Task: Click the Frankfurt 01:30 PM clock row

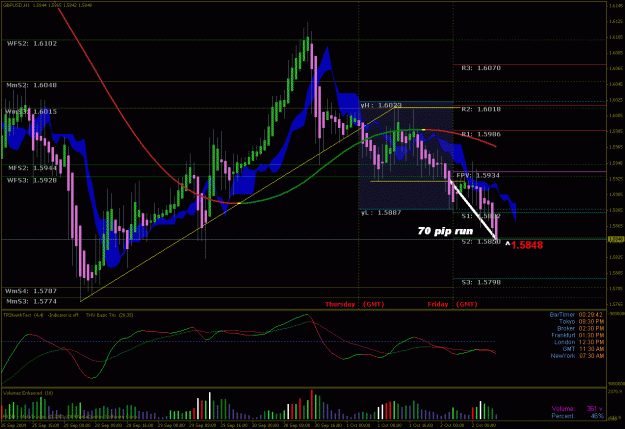Action: 578,335
